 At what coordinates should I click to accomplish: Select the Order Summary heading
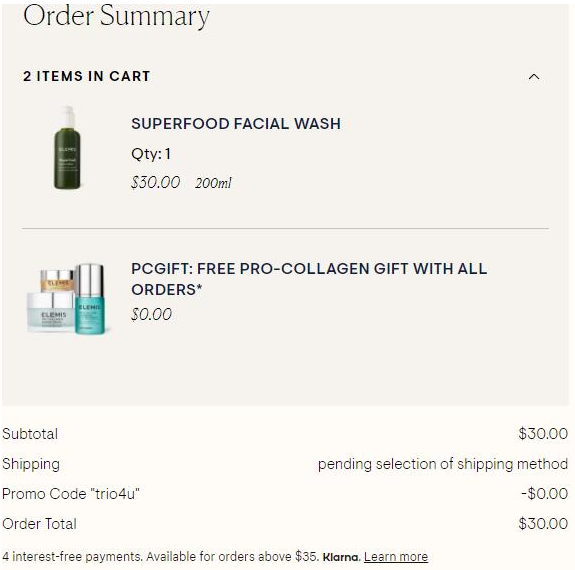[116, 17]
